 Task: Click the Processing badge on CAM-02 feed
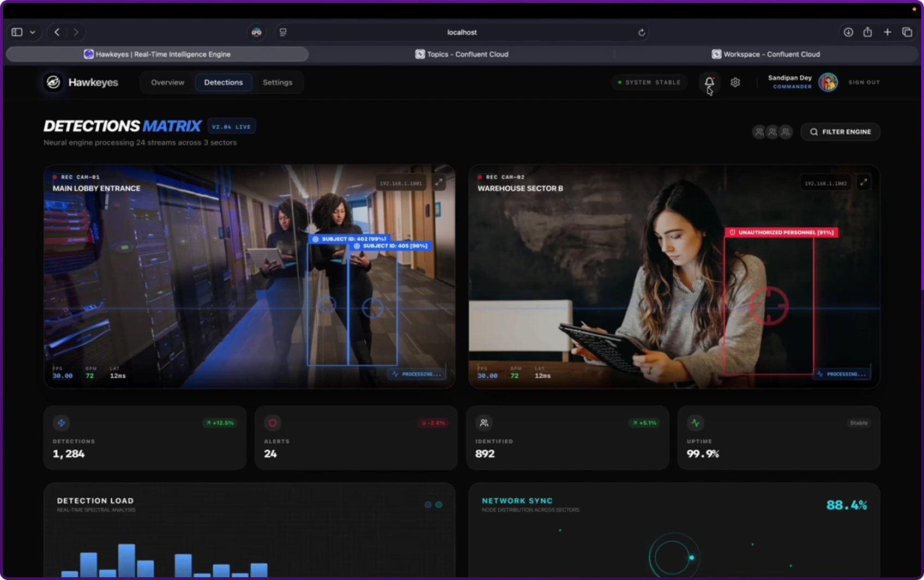point(842,374)
